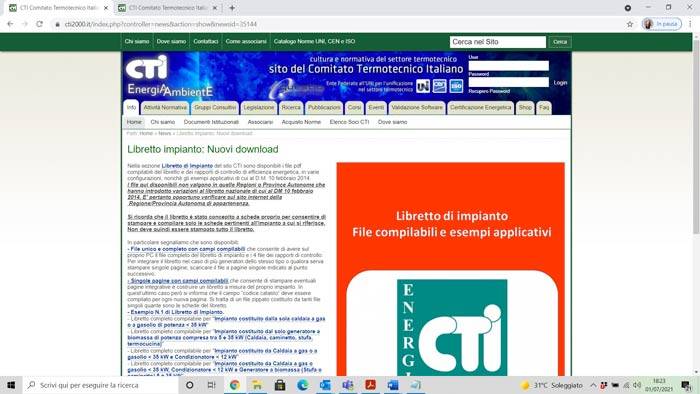Open the Chrome three-dot menu
This screenshot has height=394, width=700.
click(690, 24)
